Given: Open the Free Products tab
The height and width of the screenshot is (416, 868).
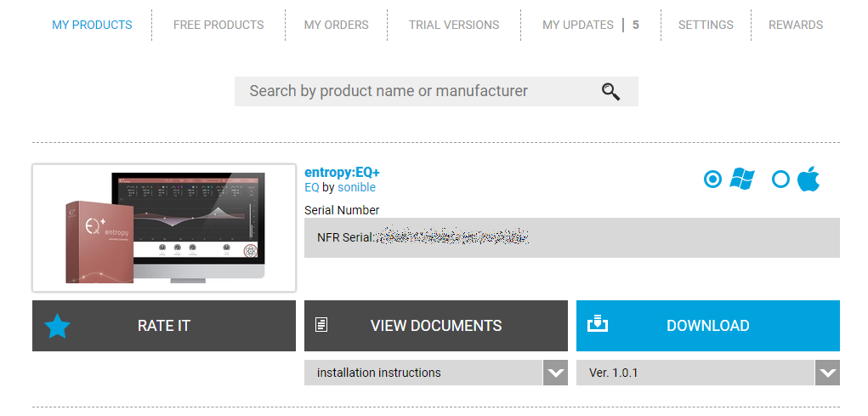Looking at the screenshot, I should pyautogui.click(x=218, y=25).
